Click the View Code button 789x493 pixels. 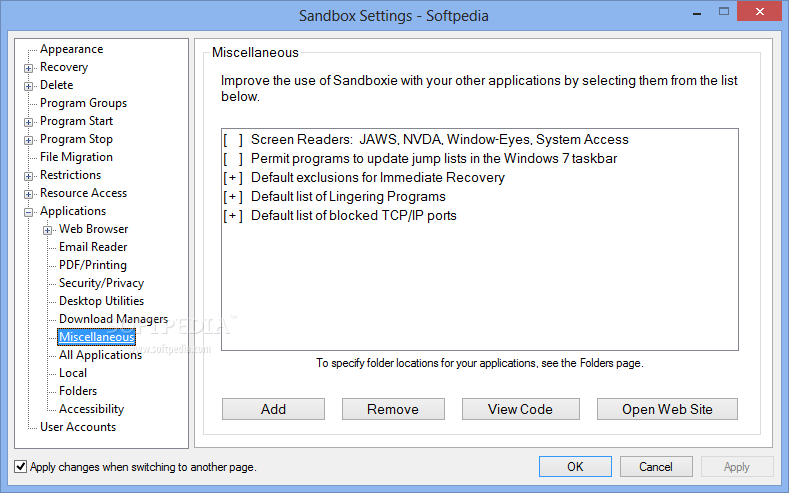[x=521, y=409]
